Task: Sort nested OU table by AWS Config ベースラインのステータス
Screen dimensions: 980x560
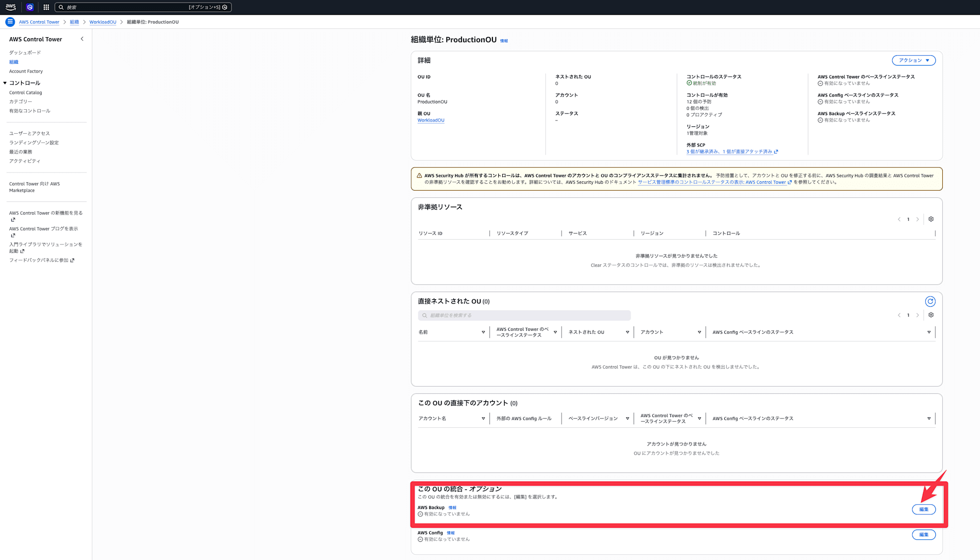Action: [x=929, y=332]
